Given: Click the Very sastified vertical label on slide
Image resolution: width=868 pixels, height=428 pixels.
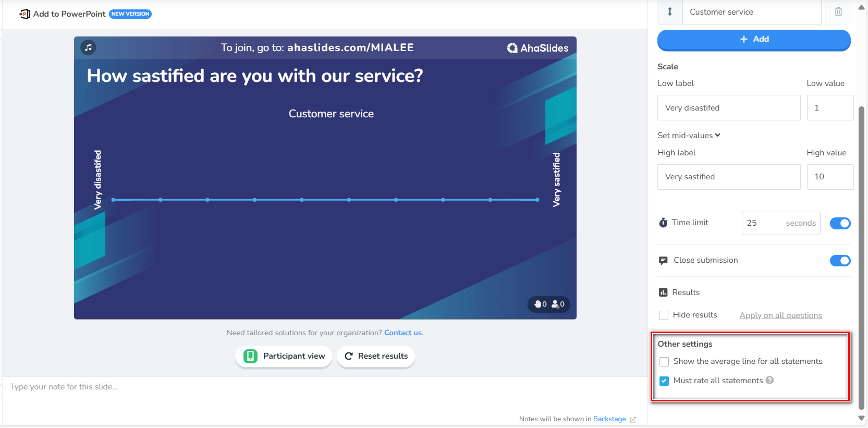Looking at the screenshot, I should coord(556,180).
